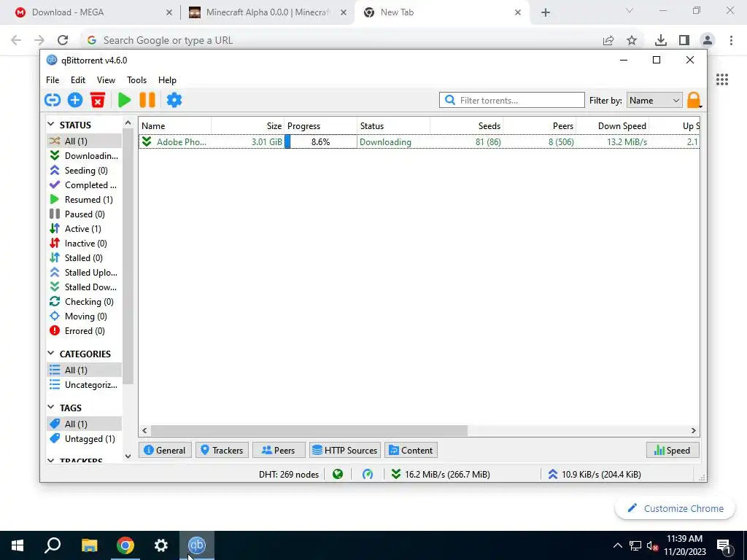Collapse the TAGS section
747x560 pixels.
(x=51, y=407)
